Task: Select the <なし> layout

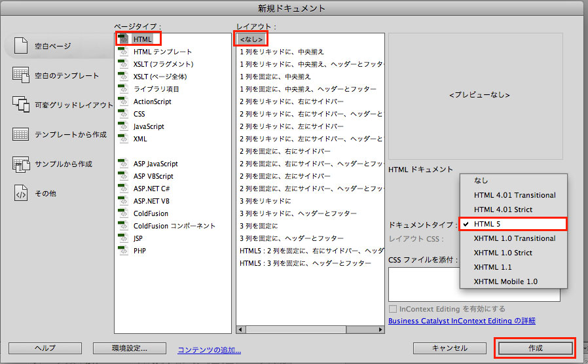Action: click(x=251, y=39)
